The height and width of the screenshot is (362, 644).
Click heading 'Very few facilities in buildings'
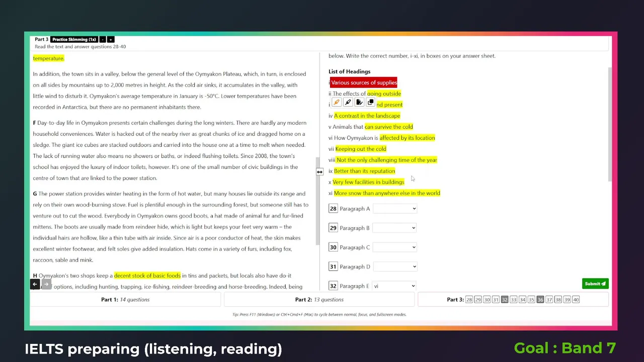pyautogui.click(x=368, y=182)
